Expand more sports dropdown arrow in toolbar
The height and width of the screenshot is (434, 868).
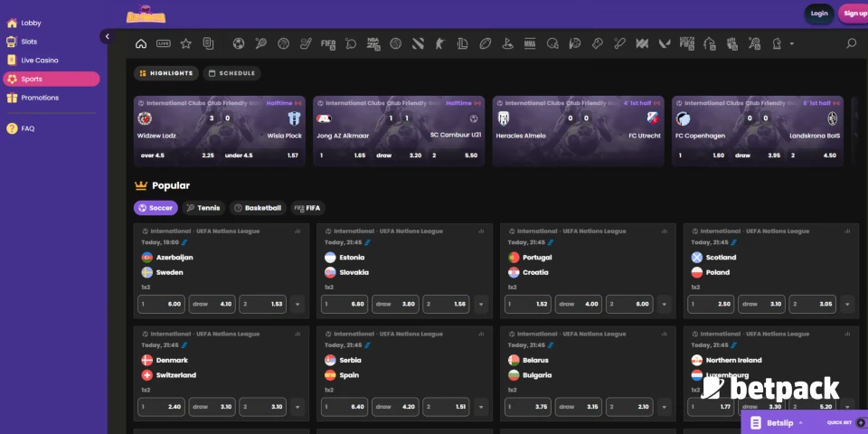click(x=792, y=43)
